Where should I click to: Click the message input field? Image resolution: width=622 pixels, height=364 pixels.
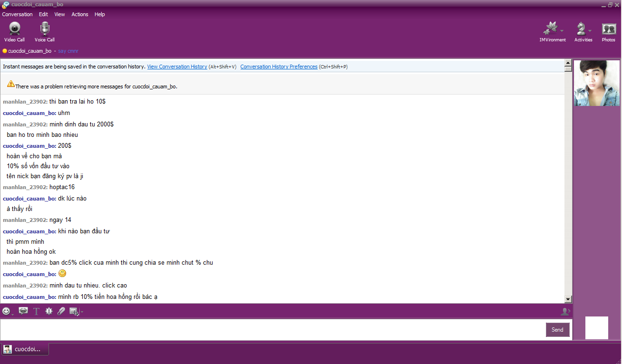272,330
